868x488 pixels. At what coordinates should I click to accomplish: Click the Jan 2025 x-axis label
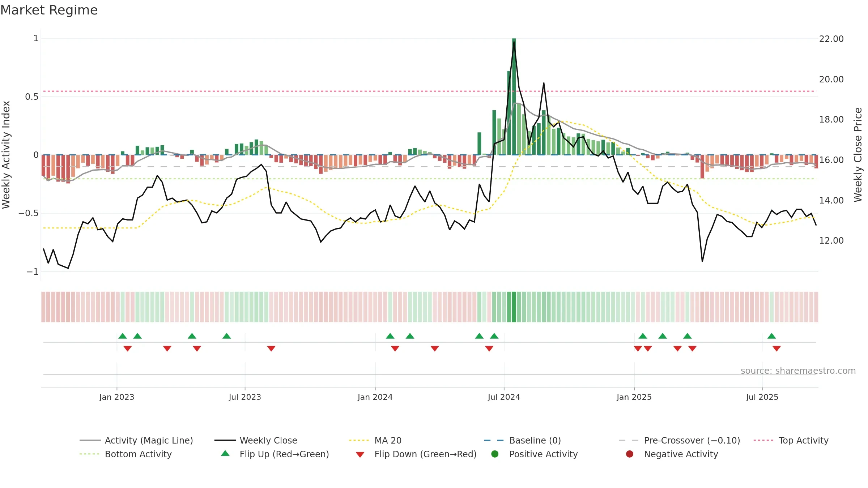634,397
